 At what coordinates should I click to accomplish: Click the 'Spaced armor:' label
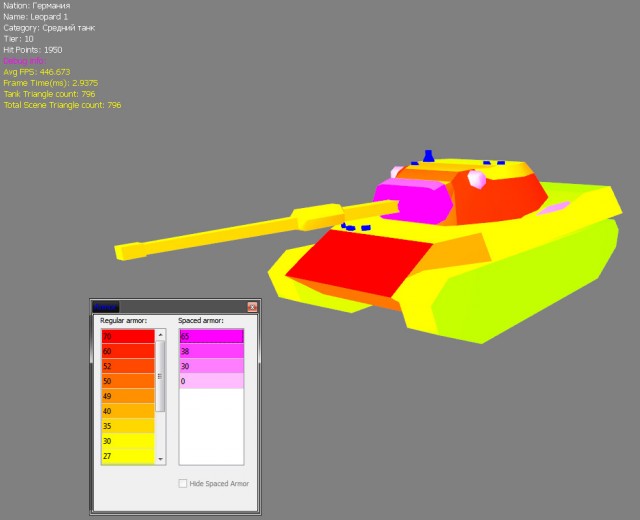201,320
